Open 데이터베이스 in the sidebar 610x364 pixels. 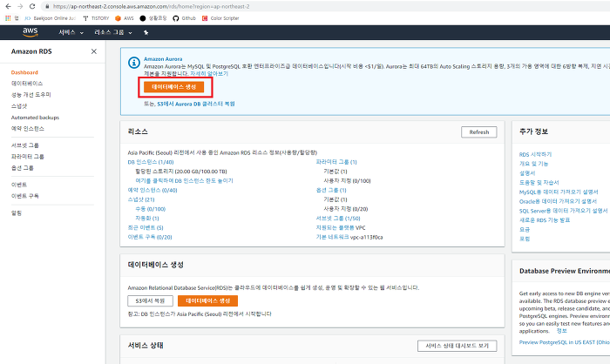[x=27, y=84]
